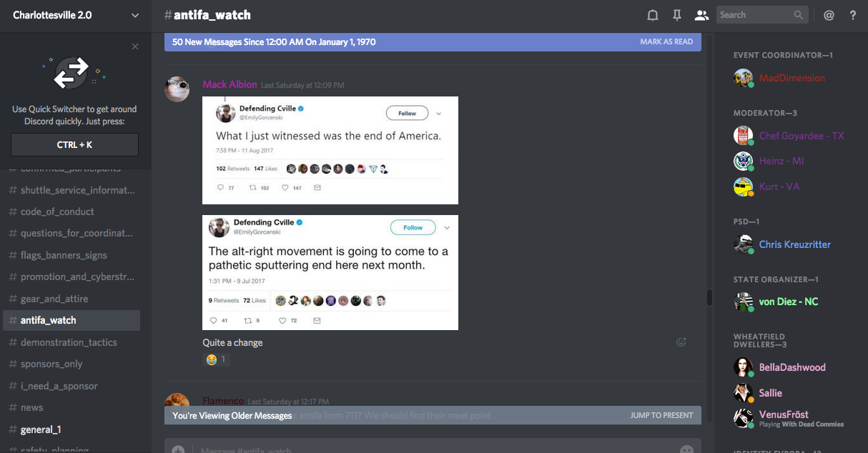Show pinned messages with pin icon
The image size is (868, 453).
pos(676,15)
